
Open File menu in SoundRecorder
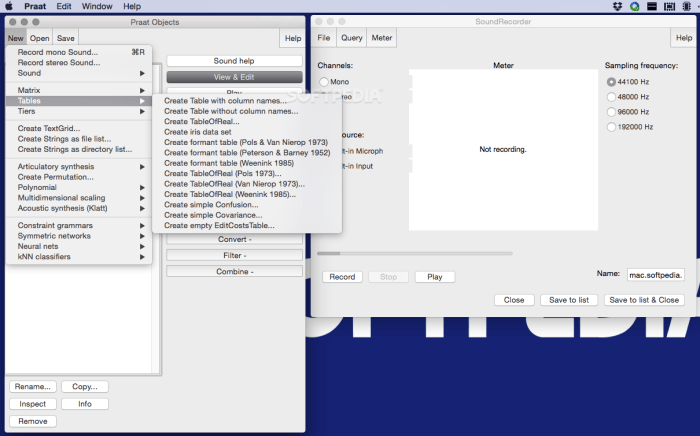[324, 38]
